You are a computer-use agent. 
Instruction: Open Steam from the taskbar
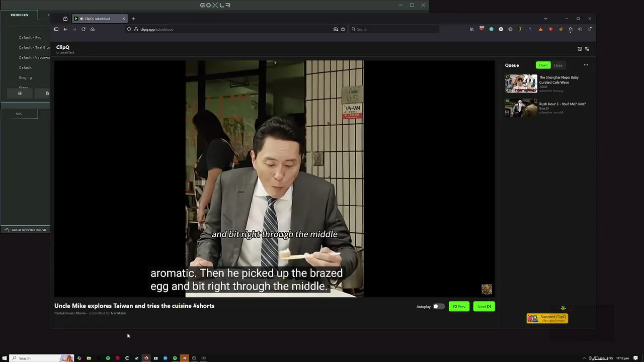[x=136, y=358]
